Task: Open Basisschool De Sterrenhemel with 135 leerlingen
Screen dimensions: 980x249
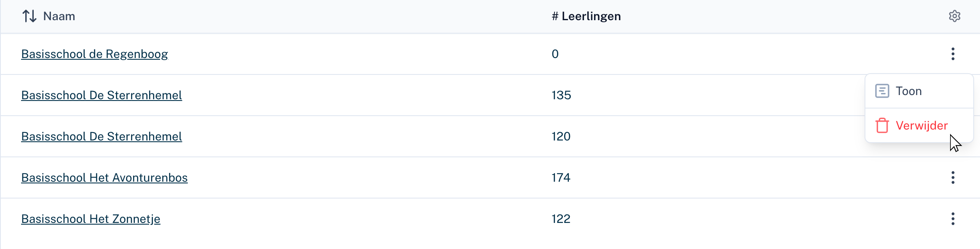Action: [102, 95]
